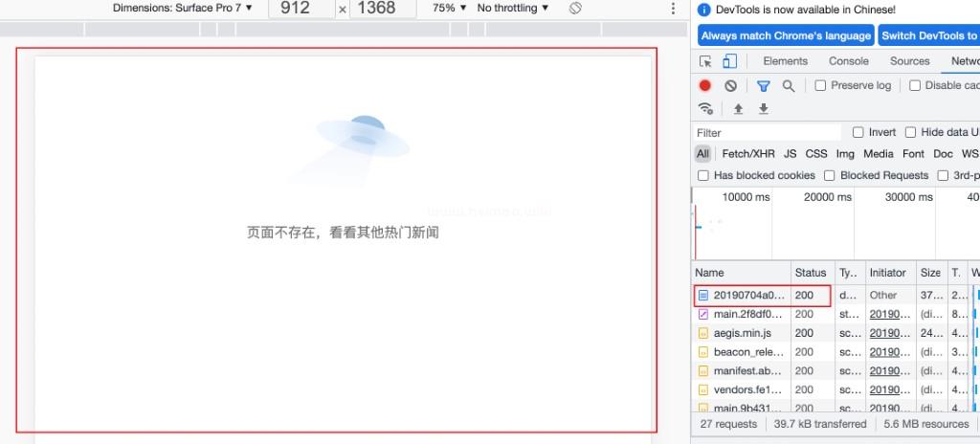Enable the Preserve log checkbox
The image size is (980, 444).
coord(820,85)
